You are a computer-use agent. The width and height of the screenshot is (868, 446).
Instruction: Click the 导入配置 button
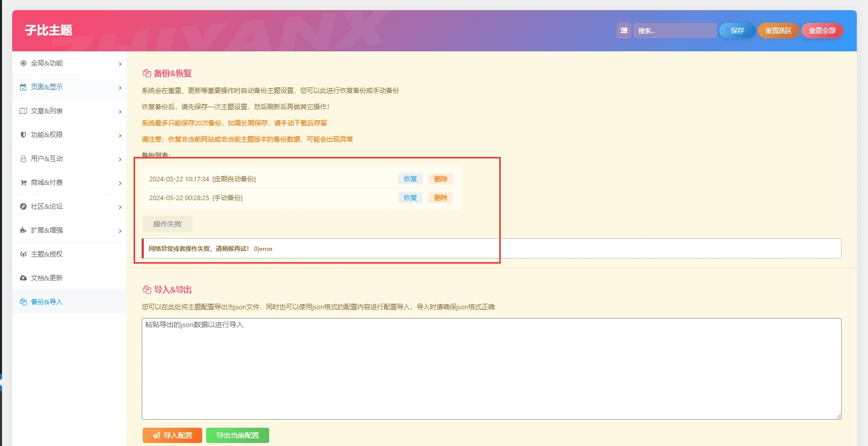coord(172,435)
